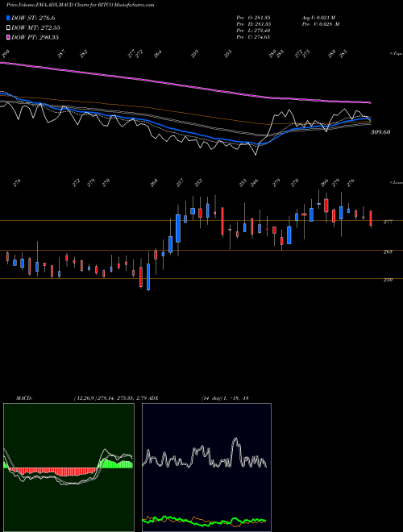The width and height of the screenshot is (403, 532).
Task: Click the tall blue candlestick crossing 277 line
Action: tap(178, 228)
